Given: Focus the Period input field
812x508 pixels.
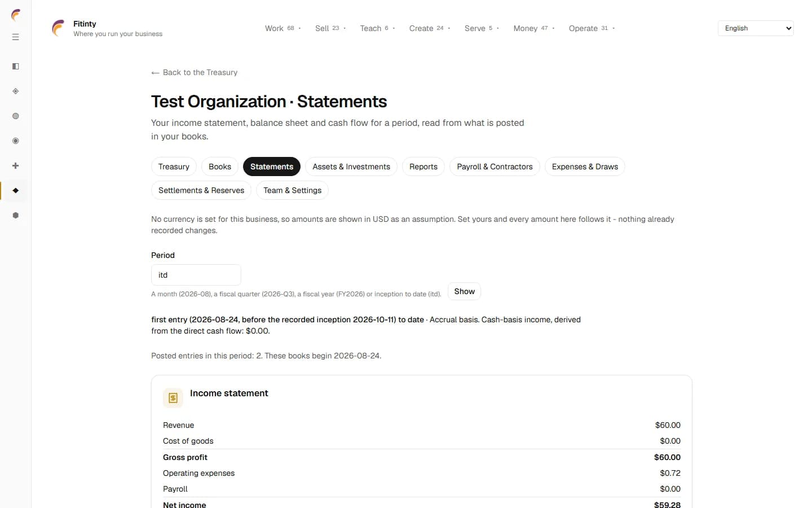Looking at the screenshot, I should point(196,275).
